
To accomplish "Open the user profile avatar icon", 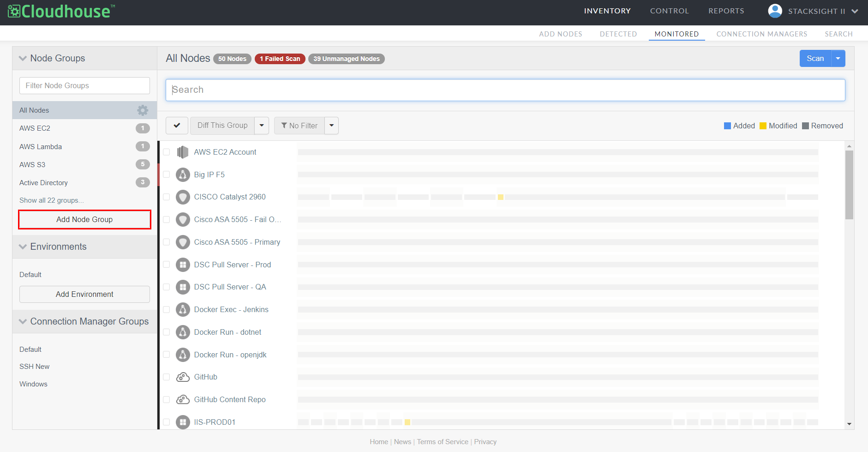I will [775, 11].
